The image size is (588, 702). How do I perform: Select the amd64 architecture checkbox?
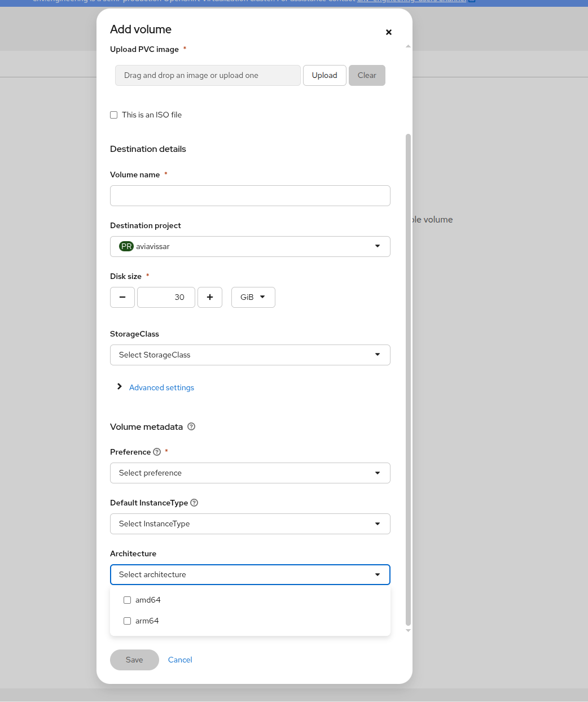[128, 600]
